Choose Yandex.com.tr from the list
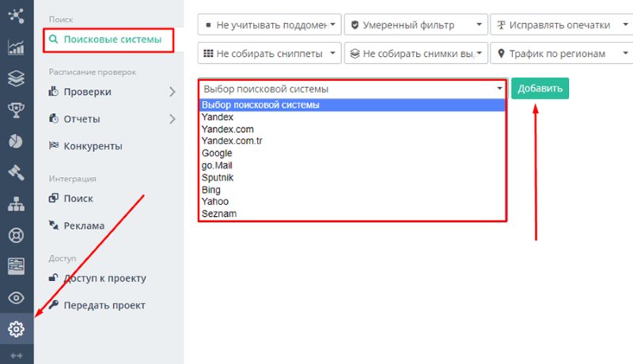 coord(352,141)
